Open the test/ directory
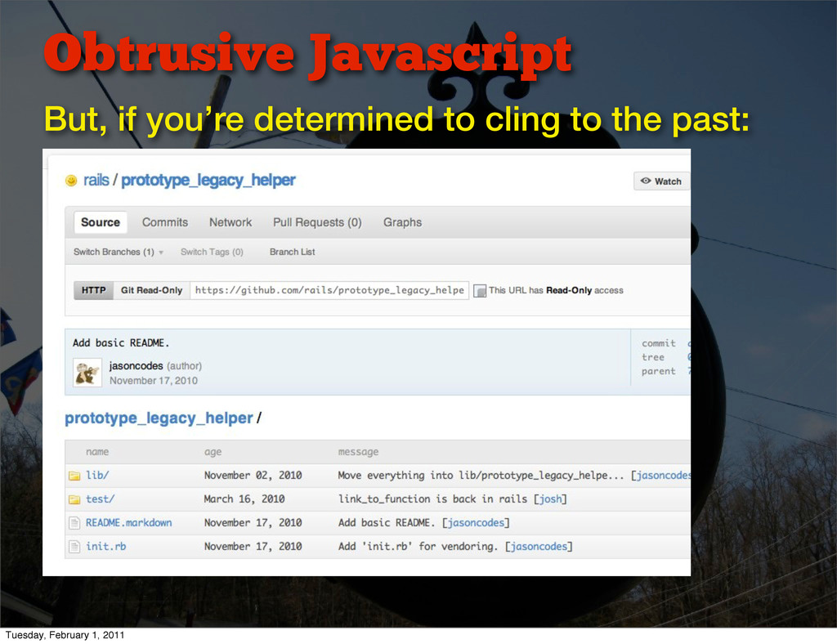Screen dimensions: 837x644 point(101,499)
